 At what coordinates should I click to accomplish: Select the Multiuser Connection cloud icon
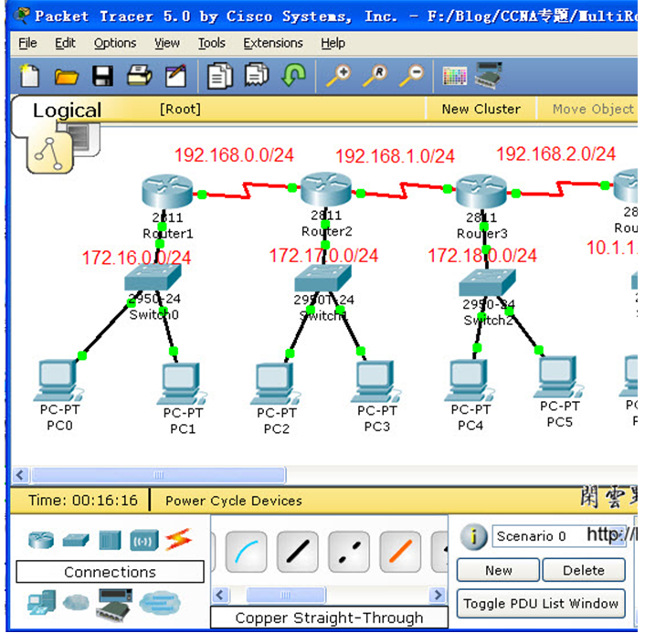[x=160, y=602]
